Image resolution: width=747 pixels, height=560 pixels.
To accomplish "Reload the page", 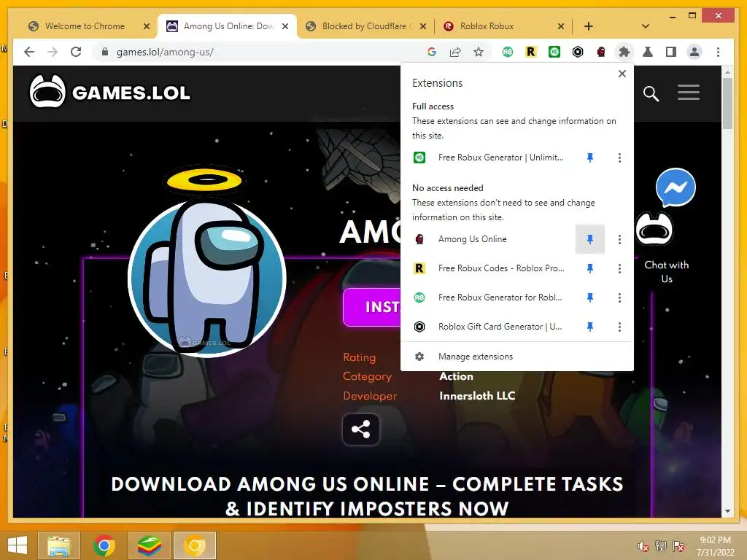I will click(x=76, y=52).
